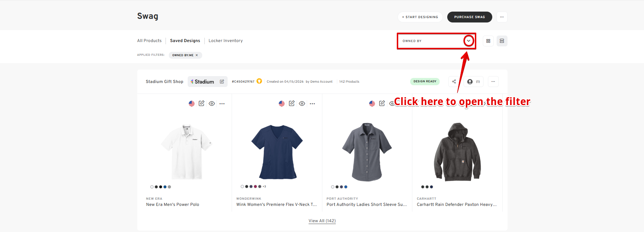Viewport: 644px width, 232px height.
Task: Click the yellow lightbulb badge beside design ID
Action: click(259, 81)
